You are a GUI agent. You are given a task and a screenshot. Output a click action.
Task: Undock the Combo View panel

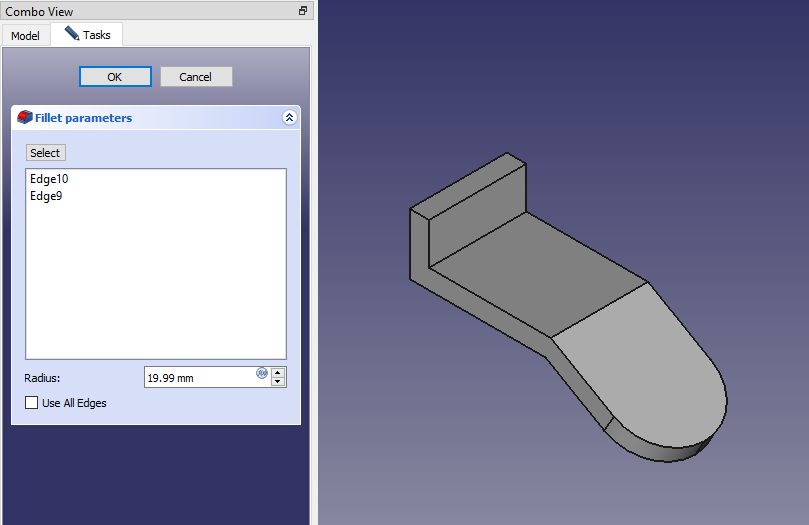pyautogui.click(x=303, y=11)
